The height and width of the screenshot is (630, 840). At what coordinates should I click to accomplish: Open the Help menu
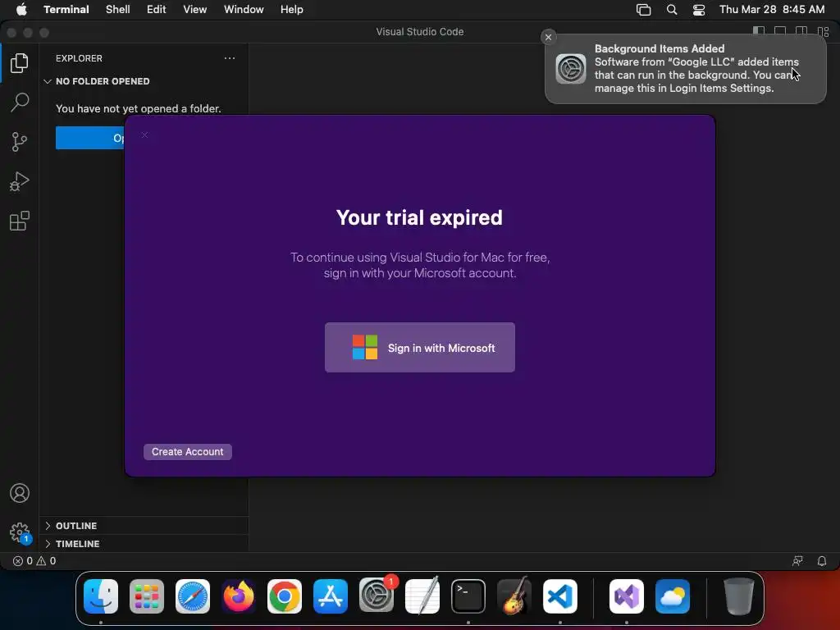291,10
